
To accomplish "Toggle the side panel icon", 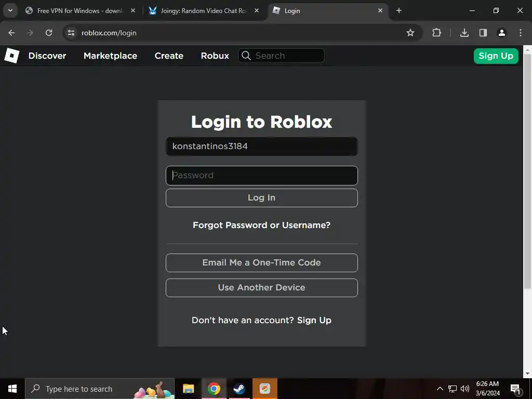I will pos(483,33).
